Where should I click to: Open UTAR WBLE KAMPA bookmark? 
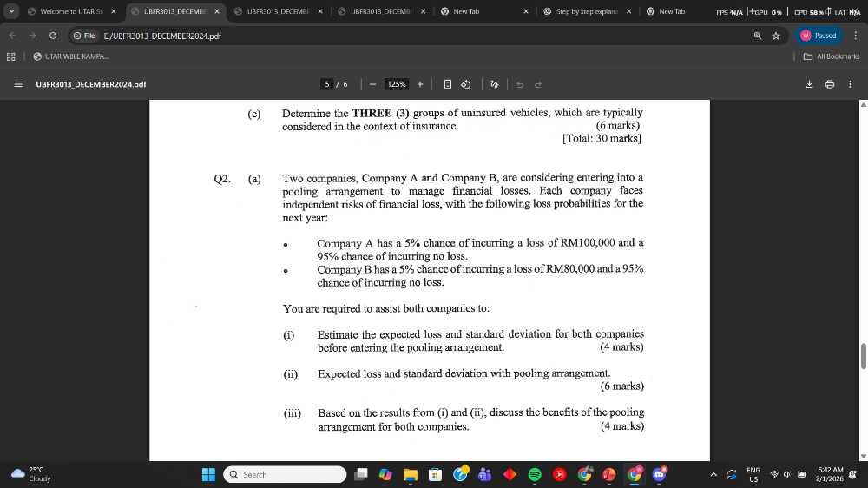click(71, 56)
